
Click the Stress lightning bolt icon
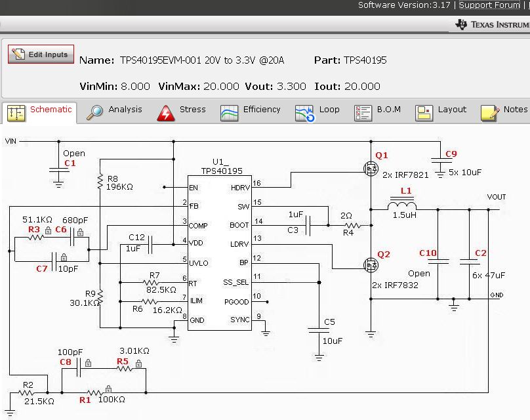point(165,113)
